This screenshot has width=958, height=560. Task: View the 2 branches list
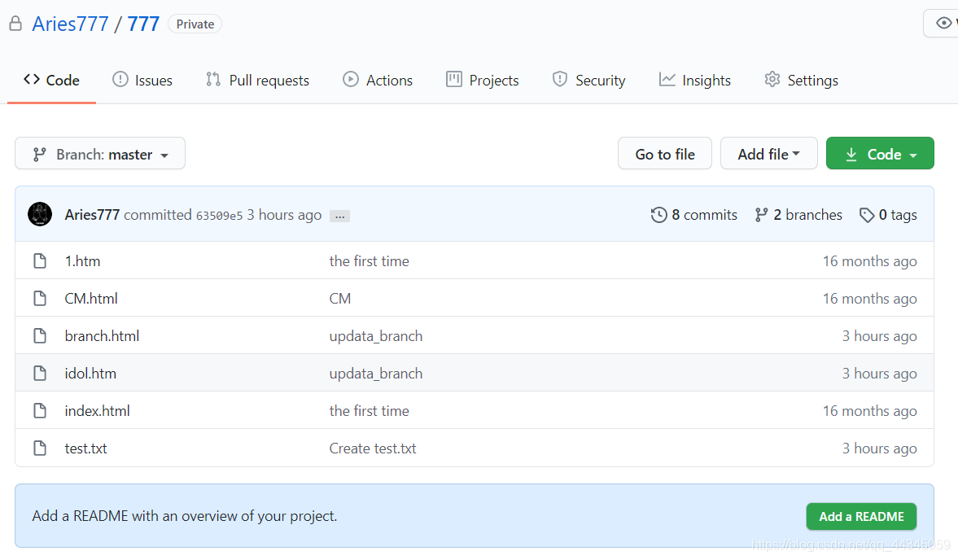pyautogui.click(x=798, y=215)
